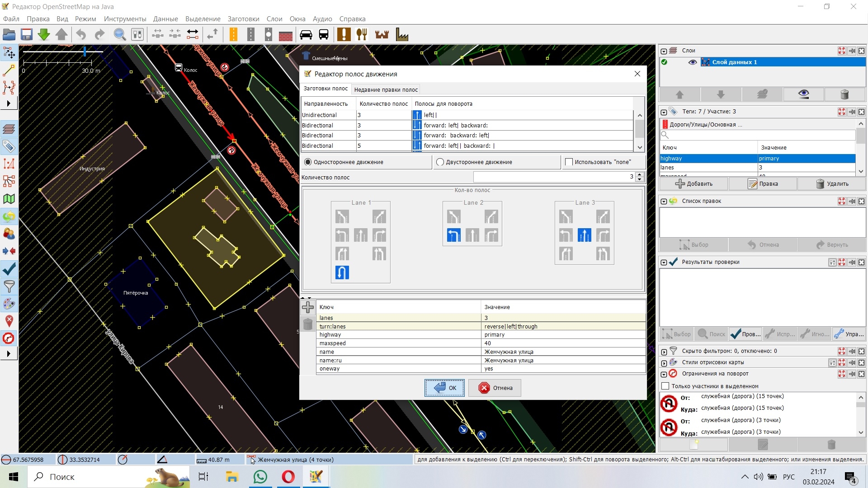Collapse the Результаты проверки panel
The height and width of the screenshot is (488, 868).
664,263
